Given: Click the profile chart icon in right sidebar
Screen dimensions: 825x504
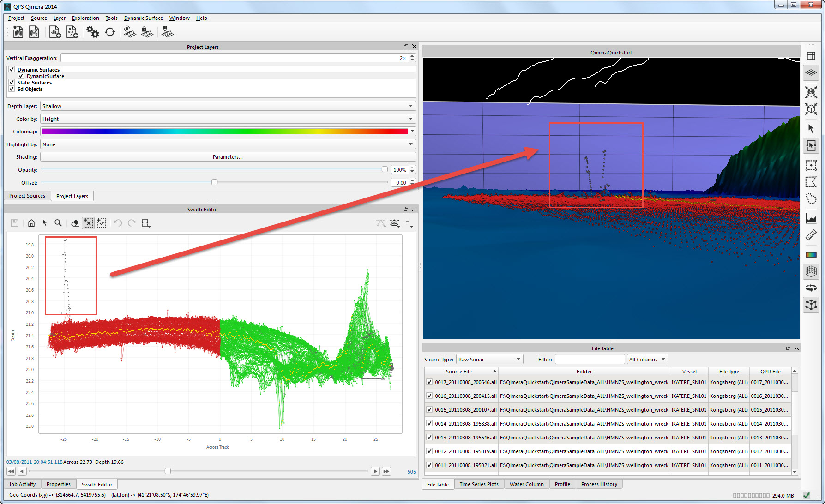Looking at the screenshot, I should coord(811,218).
